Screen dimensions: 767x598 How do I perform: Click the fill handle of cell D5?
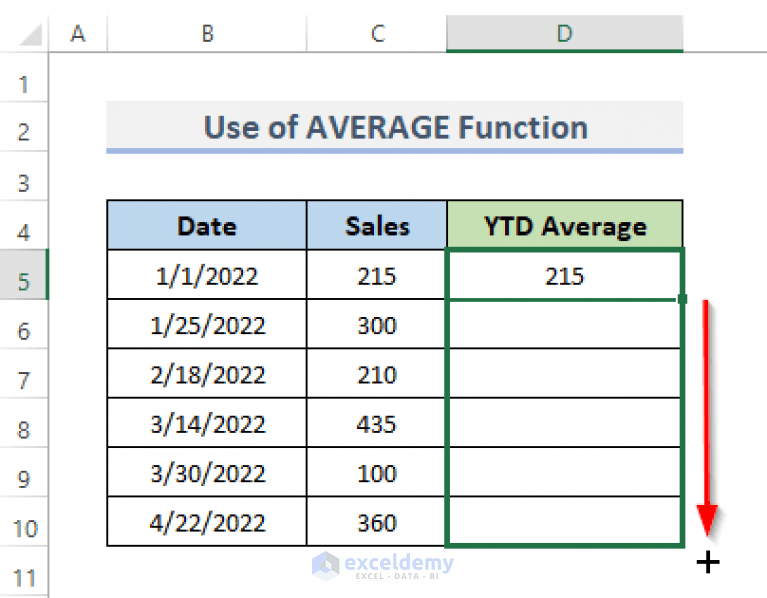point(683,299)
